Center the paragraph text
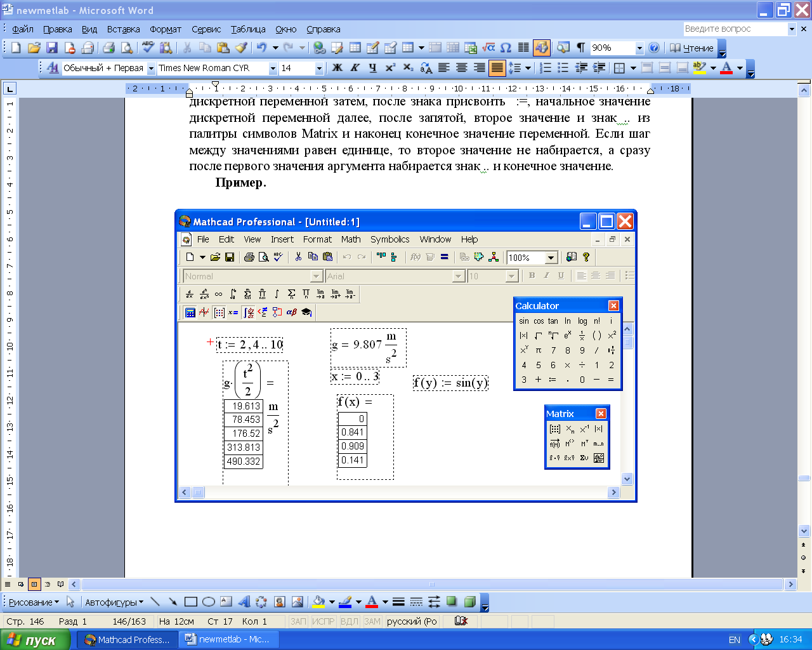Image resolution: width=812 pixels, height=650 pixels. [461, 68]
